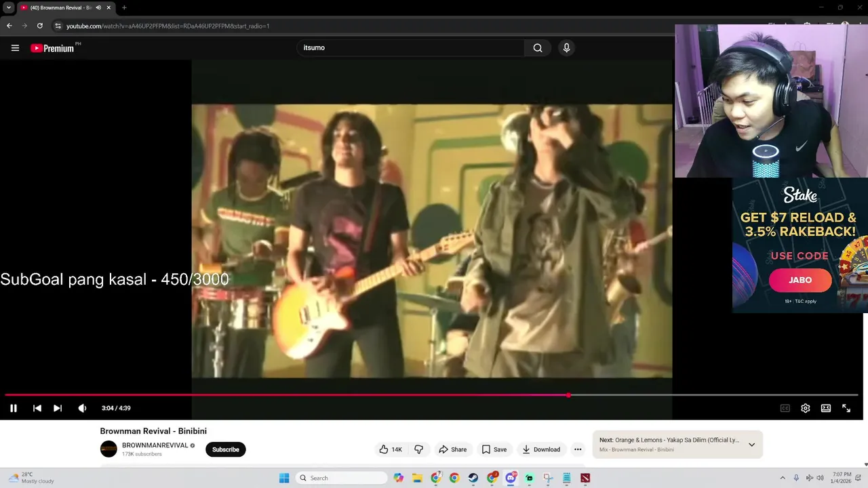The height and width of the screenshot is (488, 868).
Task: Click JABO code button in Stake ad
Action: pyautogui.click(x=800, y=280)
